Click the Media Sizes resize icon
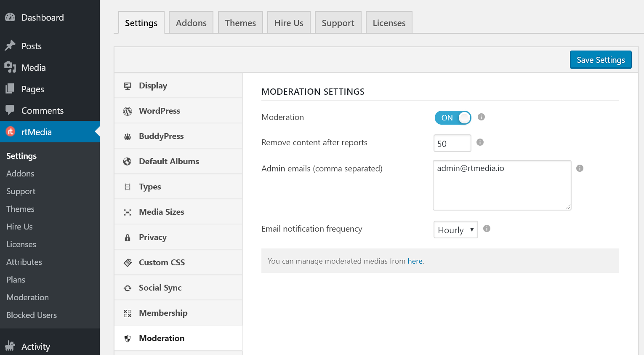This screenshot has height=355, width=644. coord(128,211)
